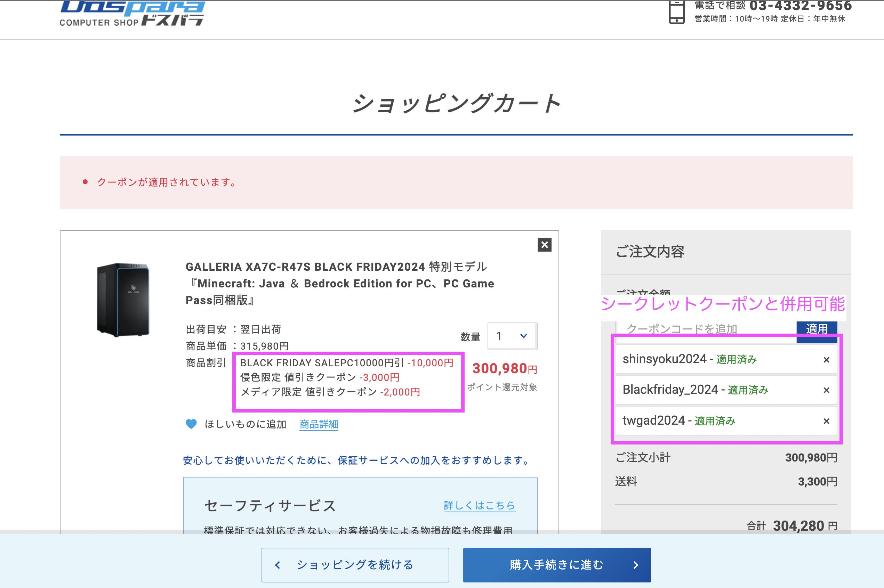
Task: Remove the shinsyoku2024 coupon
Action: tap(826, 360)
